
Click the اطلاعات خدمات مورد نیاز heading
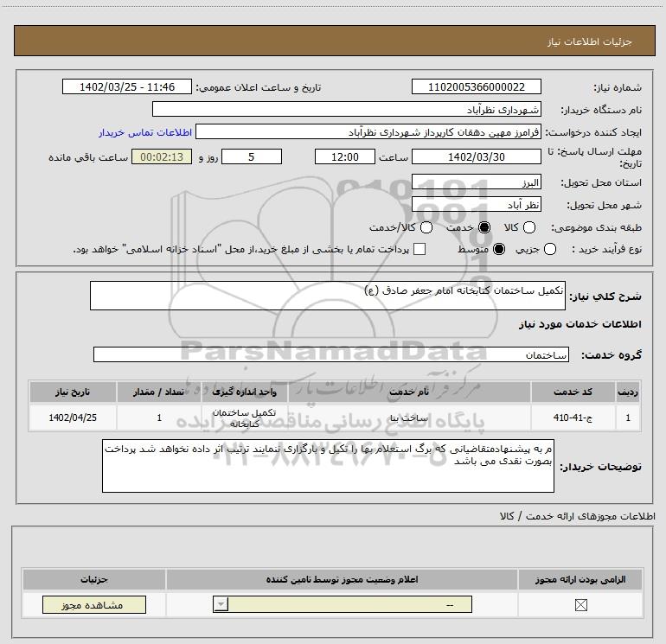(x=580, y=324)
